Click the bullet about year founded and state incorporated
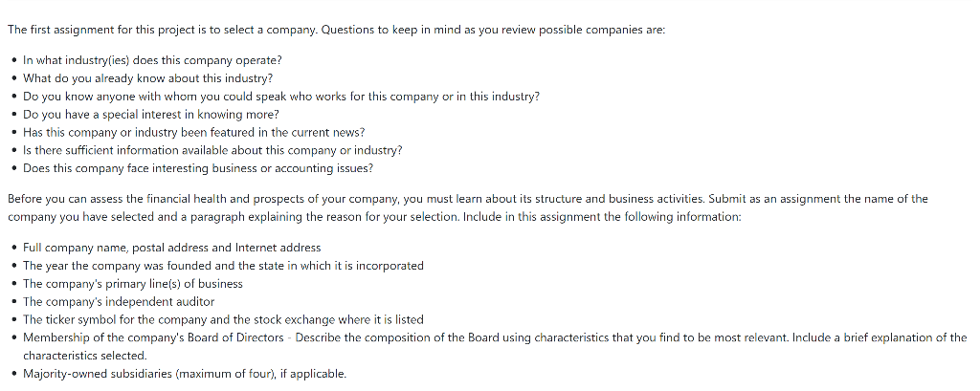 click(x=223, y=266)
